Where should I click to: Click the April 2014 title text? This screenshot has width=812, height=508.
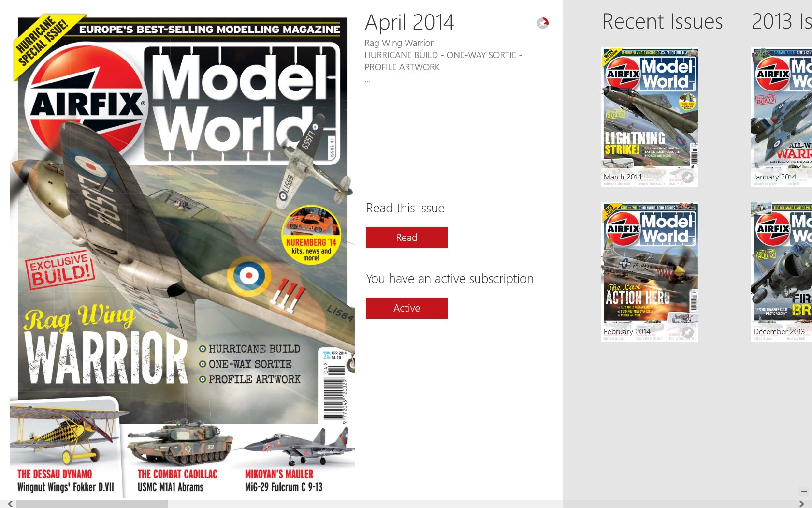(409, 22)
